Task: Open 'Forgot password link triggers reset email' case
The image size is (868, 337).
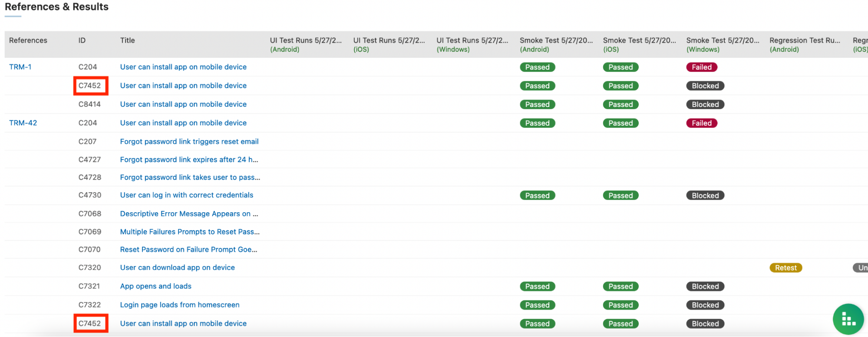Action: click(189, 142)
